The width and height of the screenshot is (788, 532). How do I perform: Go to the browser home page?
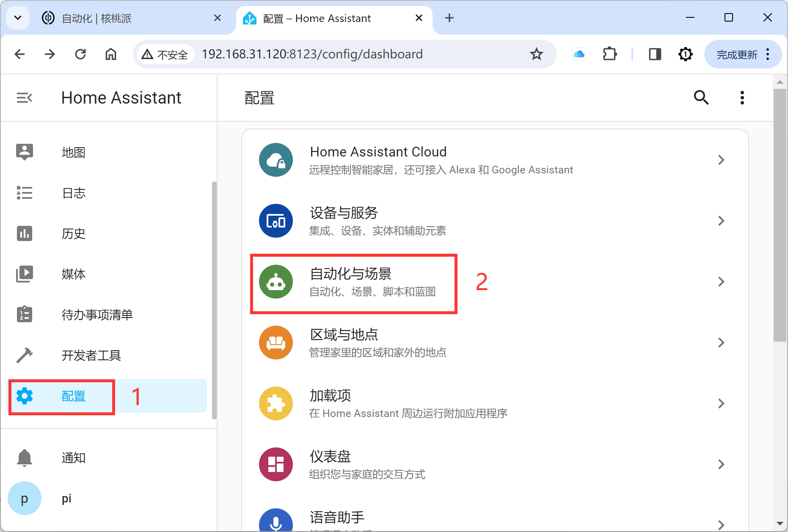coord(111,54)
